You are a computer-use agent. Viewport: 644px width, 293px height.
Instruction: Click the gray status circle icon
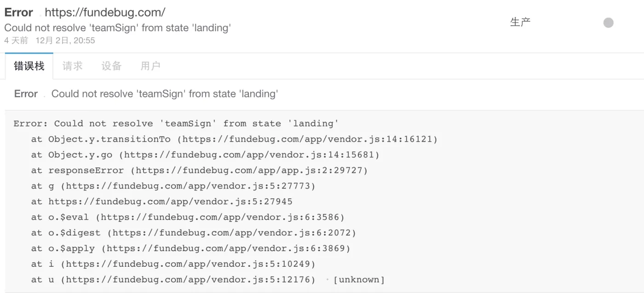point(608,23)
